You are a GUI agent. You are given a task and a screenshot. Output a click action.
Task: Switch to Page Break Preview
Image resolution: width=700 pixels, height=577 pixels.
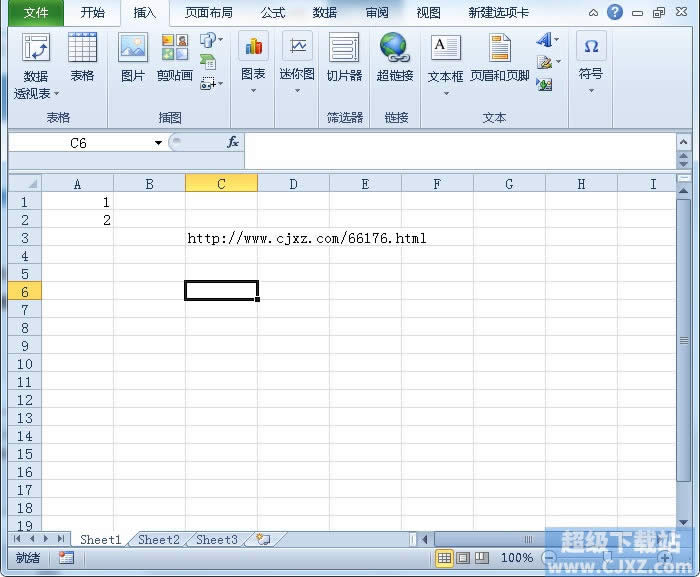point(482,557)
